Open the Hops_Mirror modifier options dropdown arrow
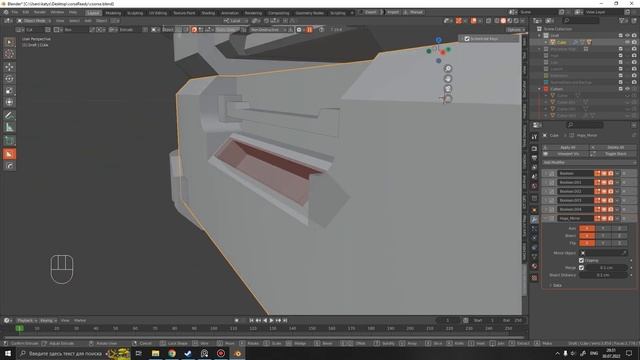The height and width of the screenshot is (360, 640). pyautogui.click(x=617, y=218)
